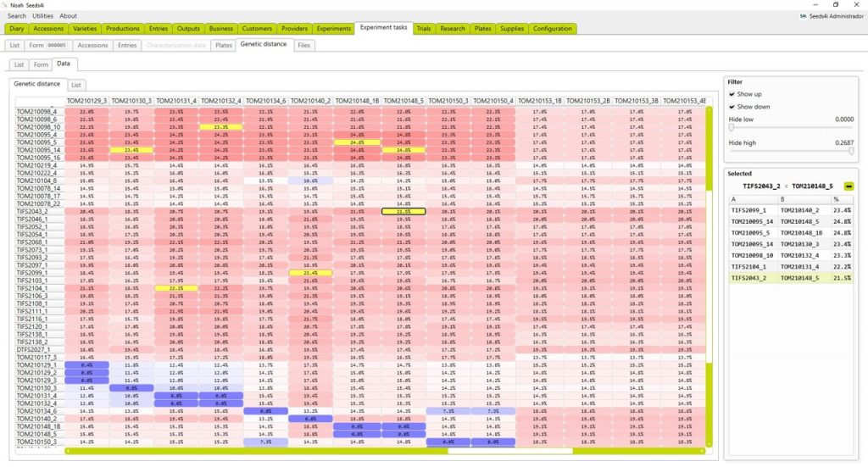
Task: Click the Hide low slider handle
Action: click(x=732, y=128)
